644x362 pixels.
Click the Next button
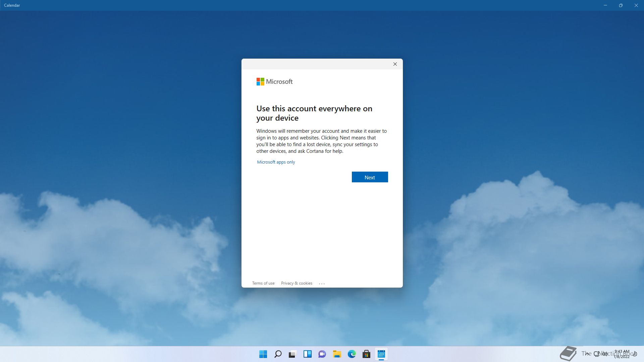(x=370, y=177)
